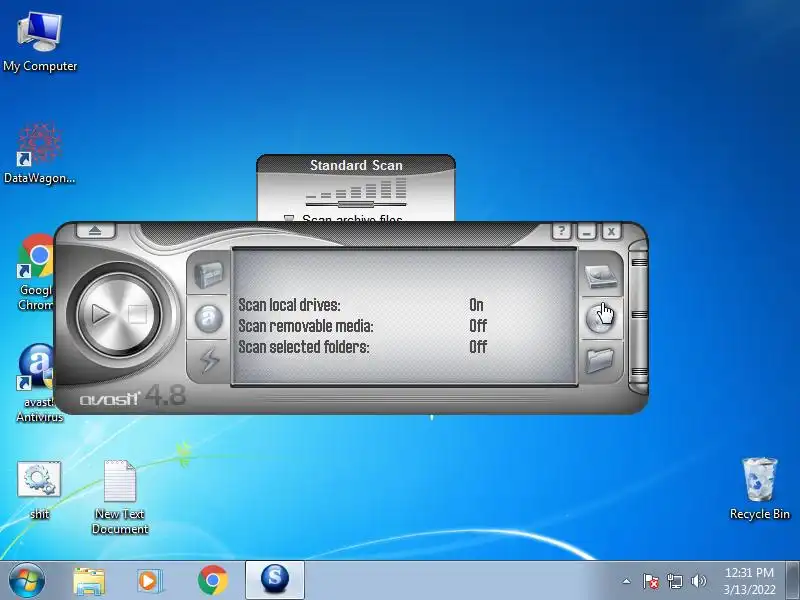800x600 pixels.
Task: Open network status tray icon
Action: 675,581
